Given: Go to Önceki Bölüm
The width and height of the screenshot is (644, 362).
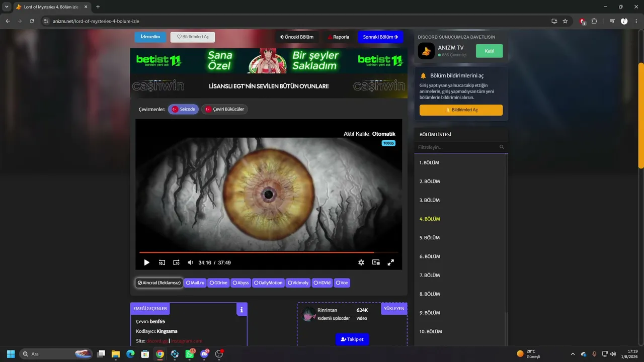Looking at the screenshot, I should [297, 37].
